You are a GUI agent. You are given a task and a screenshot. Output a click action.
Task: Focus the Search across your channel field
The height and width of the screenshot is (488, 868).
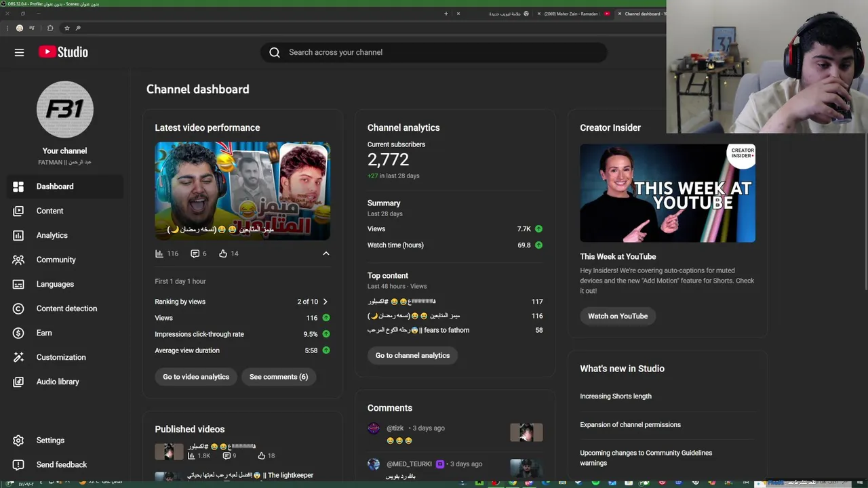(434, 52)
